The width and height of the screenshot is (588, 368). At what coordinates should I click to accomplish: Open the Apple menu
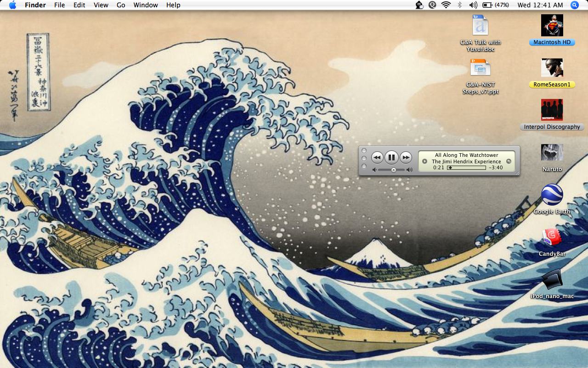click(12, 5)
